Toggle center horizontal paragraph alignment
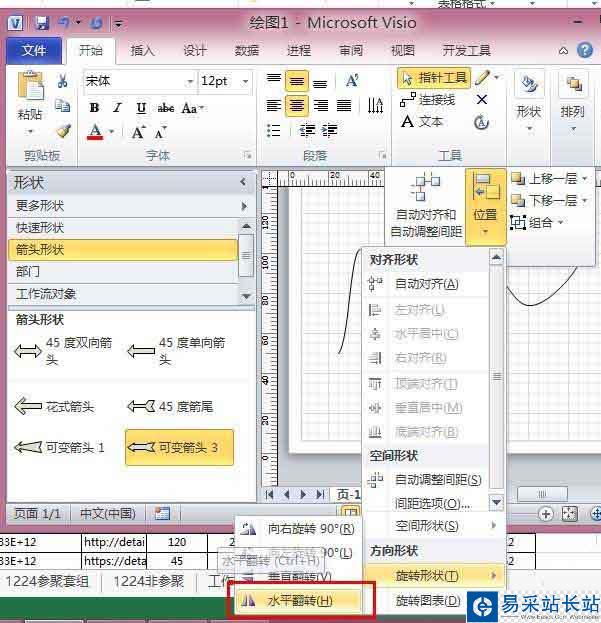Image resolution: width=601 pixels, height=623 pixels. tap(296, 105)
